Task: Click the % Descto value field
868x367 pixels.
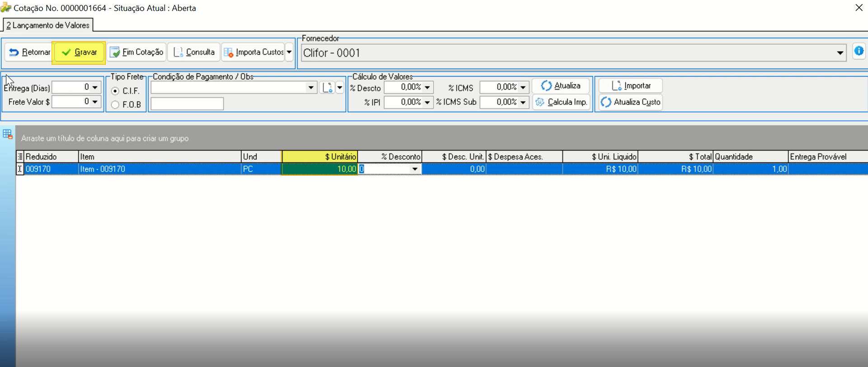Action: coord(404,87)
